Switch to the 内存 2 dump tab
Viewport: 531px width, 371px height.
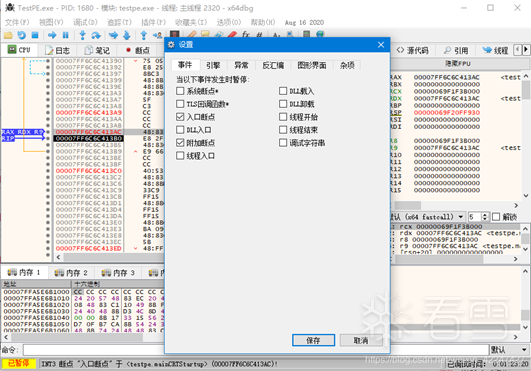click(x=71, y=272)
